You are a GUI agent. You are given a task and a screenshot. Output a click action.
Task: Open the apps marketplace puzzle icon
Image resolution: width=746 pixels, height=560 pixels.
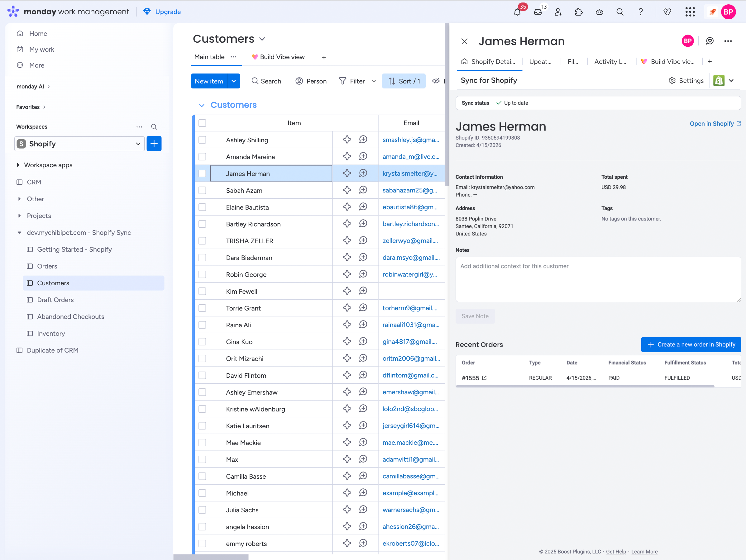click(x=579, y=12)
